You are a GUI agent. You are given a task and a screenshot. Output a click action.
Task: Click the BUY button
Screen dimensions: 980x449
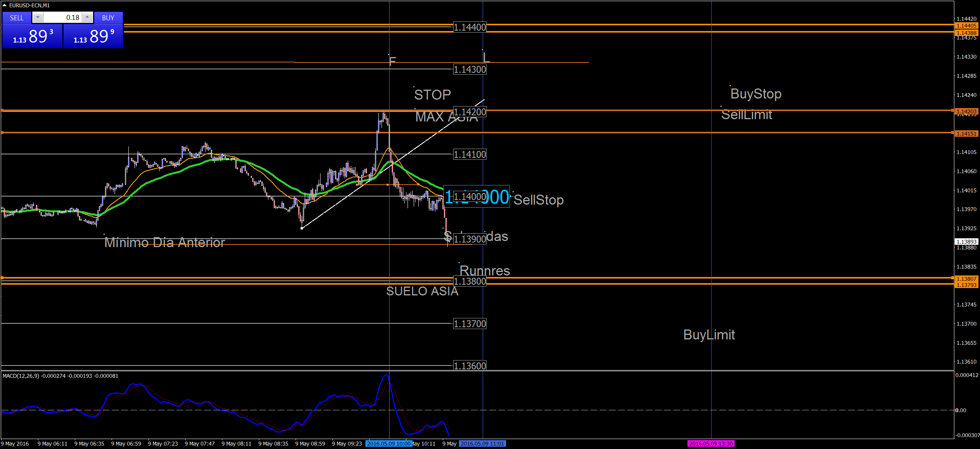tap(108, 18)
